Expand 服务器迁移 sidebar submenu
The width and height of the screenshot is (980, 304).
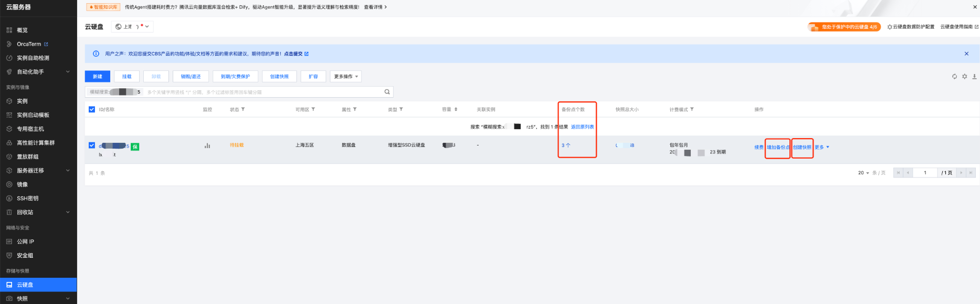68,171
